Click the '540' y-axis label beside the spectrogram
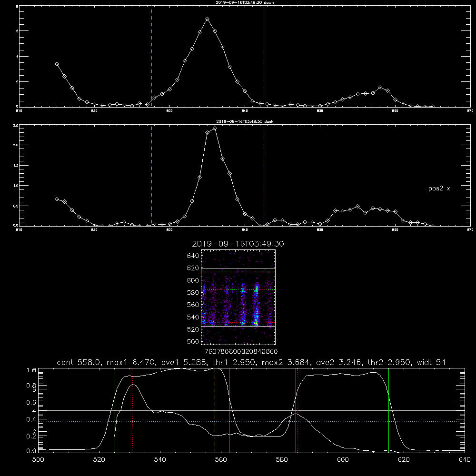 coord(193,317)
